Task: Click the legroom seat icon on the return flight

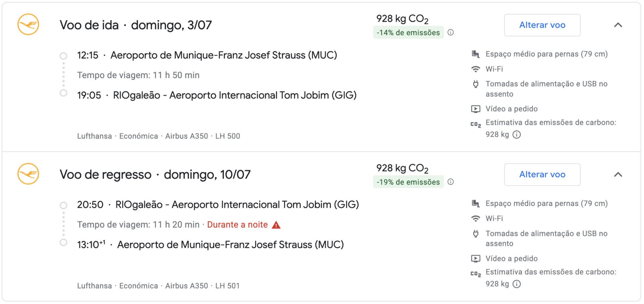Action: pyautogui.click(x=476, y=203)
